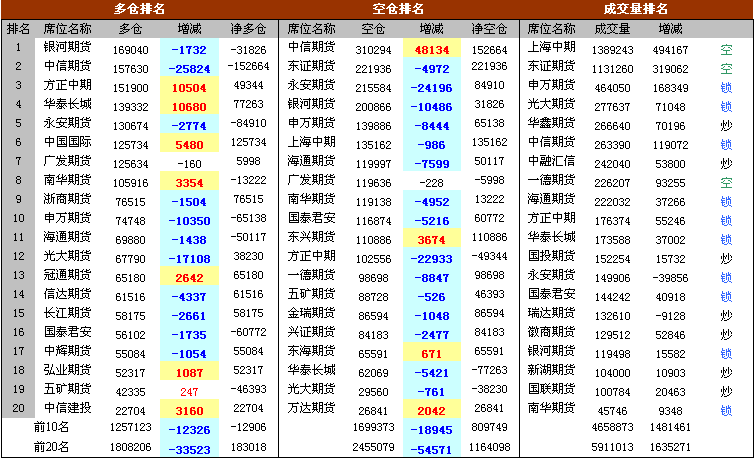Click the 排名 column header
This screenshot has width=755, height=458.
click(x=18, y=29)
